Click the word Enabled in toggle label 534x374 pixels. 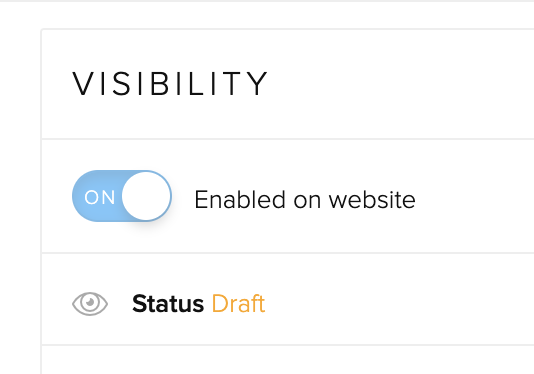point(240,199)
